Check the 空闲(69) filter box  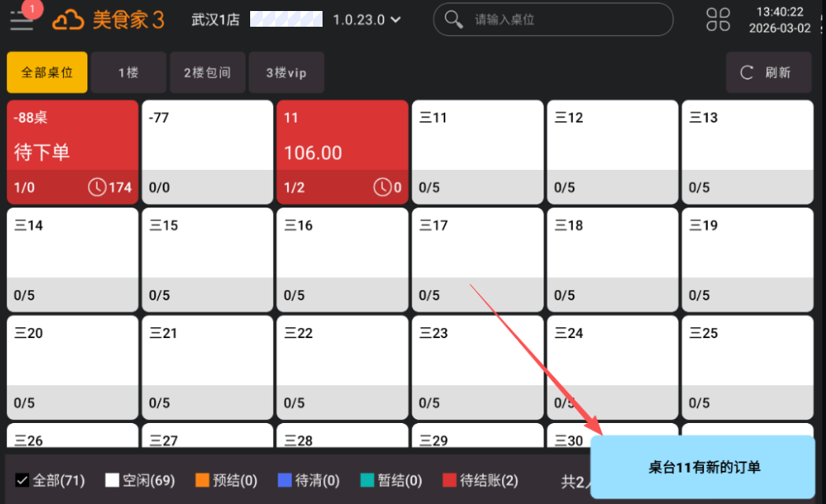click(x=112, y=480)
